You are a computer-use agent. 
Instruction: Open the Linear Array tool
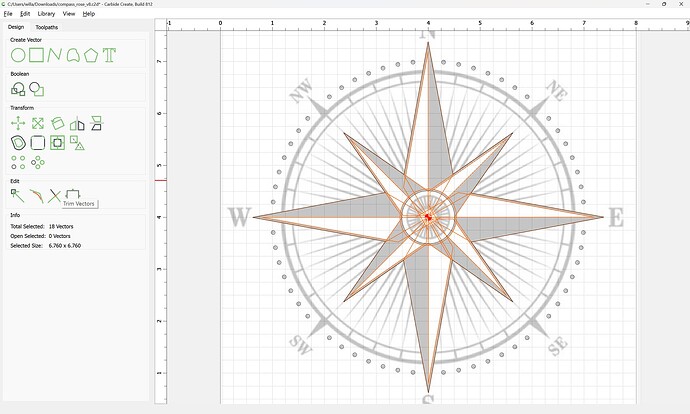pyautogui.click(x=18, y=161)
